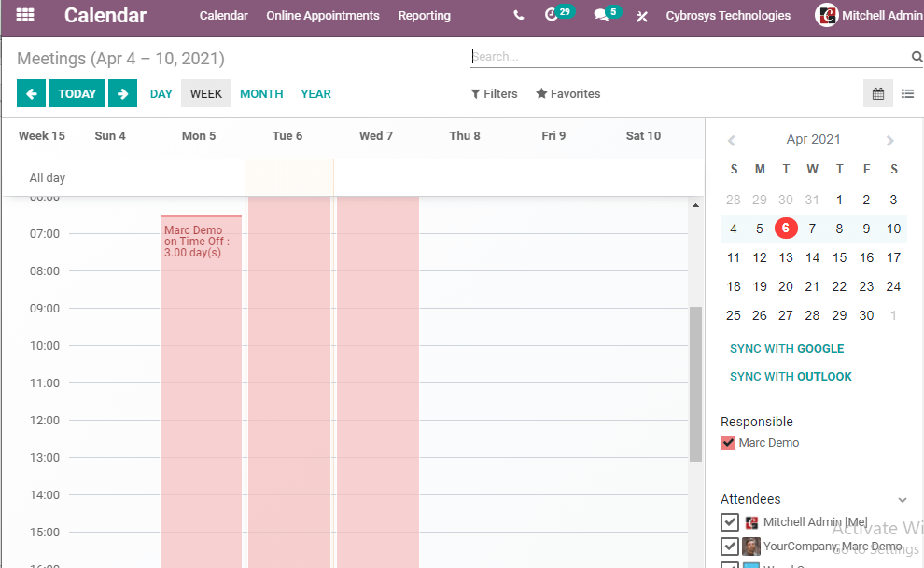Click the Week 15 label

point(41,136)
